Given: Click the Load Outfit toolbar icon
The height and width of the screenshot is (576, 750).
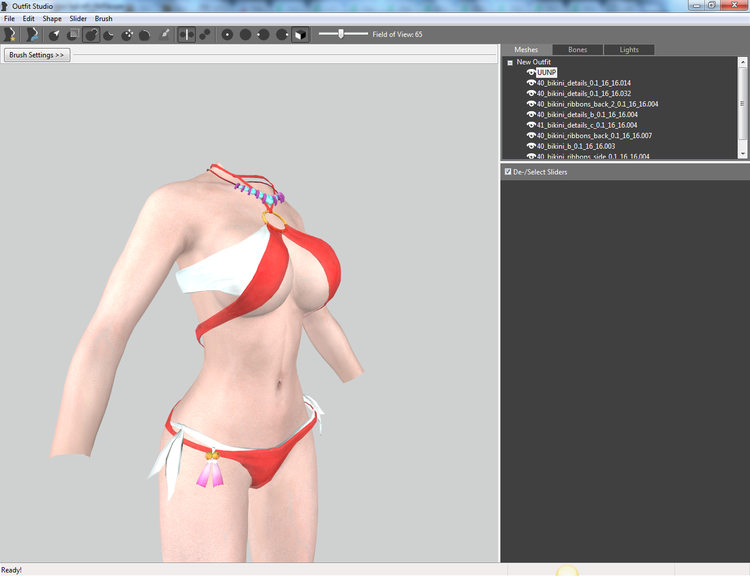Looking at the screenshot, I should (32, 34).
